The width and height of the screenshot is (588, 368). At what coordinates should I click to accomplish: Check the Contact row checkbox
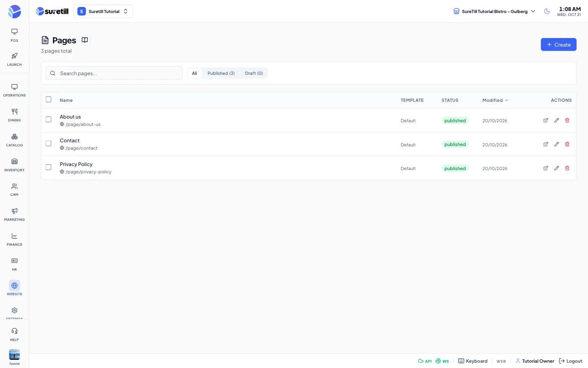pyautogui.click(x=49, y=144)
